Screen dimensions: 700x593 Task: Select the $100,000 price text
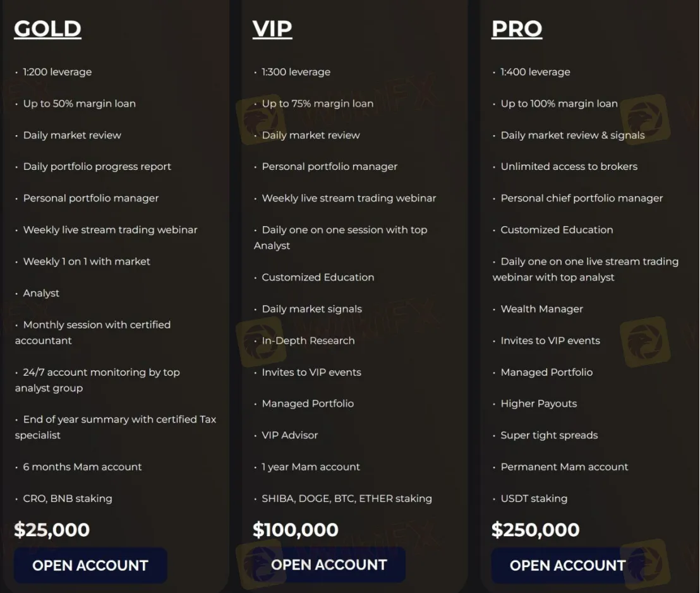click(296, 530)
